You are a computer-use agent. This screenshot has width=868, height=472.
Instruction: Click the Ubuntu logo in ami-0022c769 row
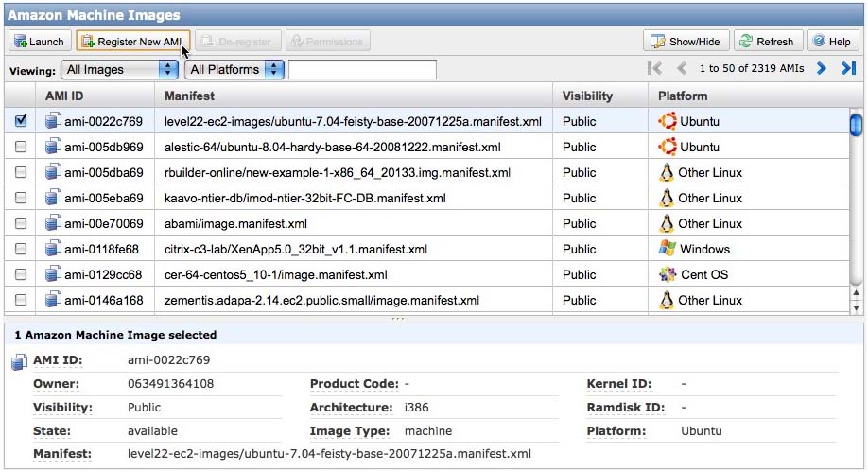[x=667, y=121]
